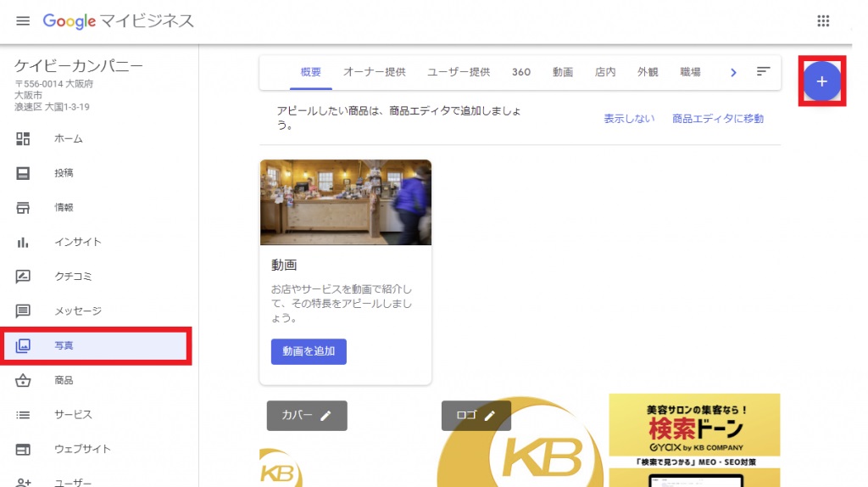This screenshot has width=868, height=487.
Task: Click the 商品エディタに移動 link
Action: tap(718, 119)
